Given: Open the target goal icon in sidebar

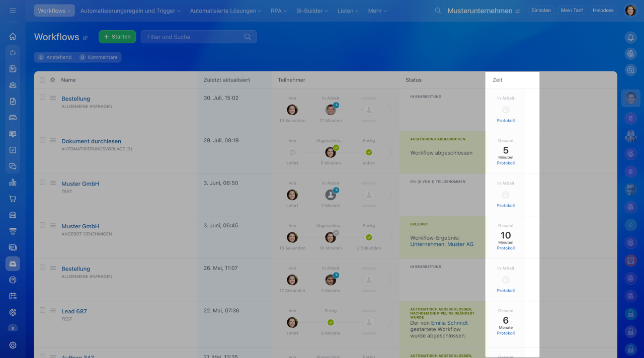Looking at the screenshot, I should (13, 312).
